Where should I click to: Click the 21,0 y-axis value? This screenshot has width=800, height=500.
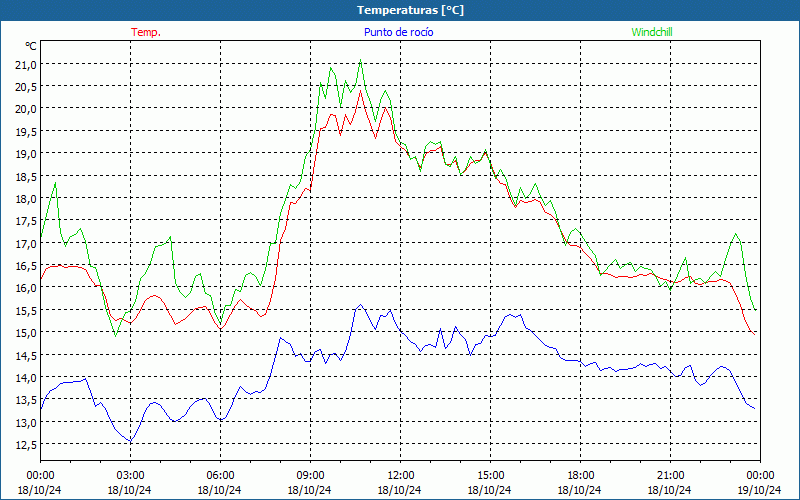[27, 64]
